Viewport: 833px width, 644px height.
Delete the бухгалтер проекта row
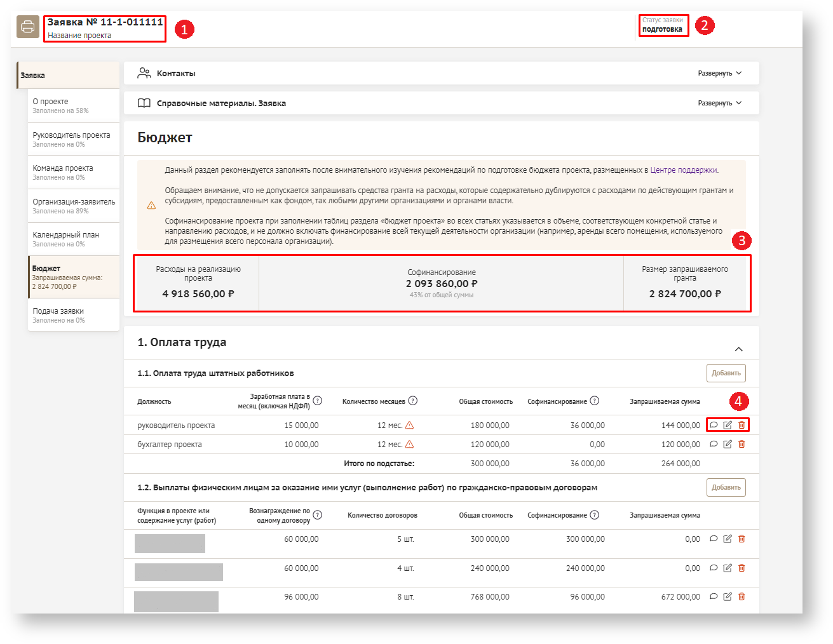click(x=742, y=444)
